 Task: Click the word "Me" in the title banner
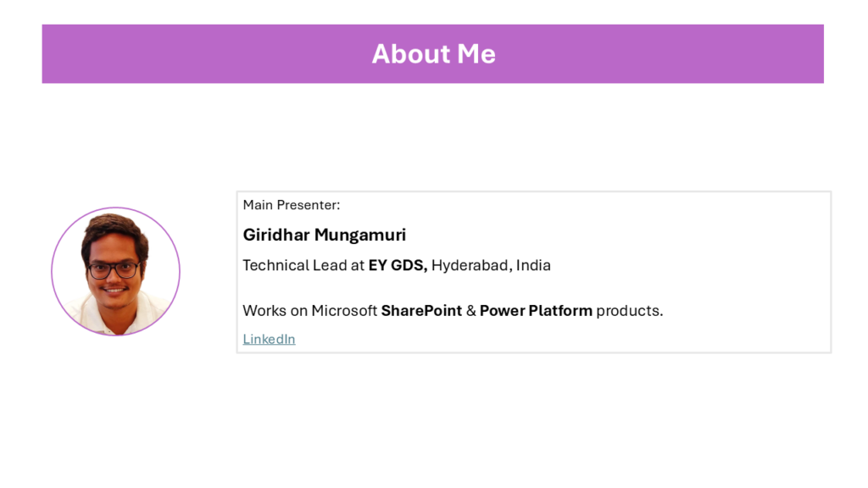[476, 53]
